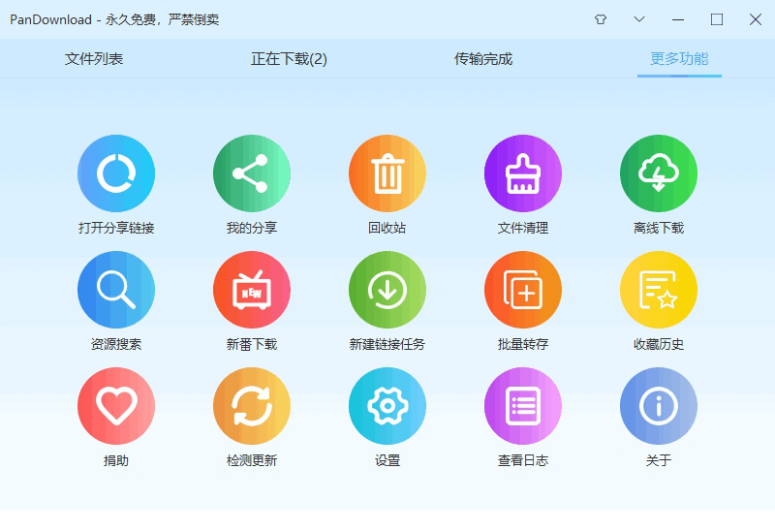Click the 捐助 text label

pos(116,460)
